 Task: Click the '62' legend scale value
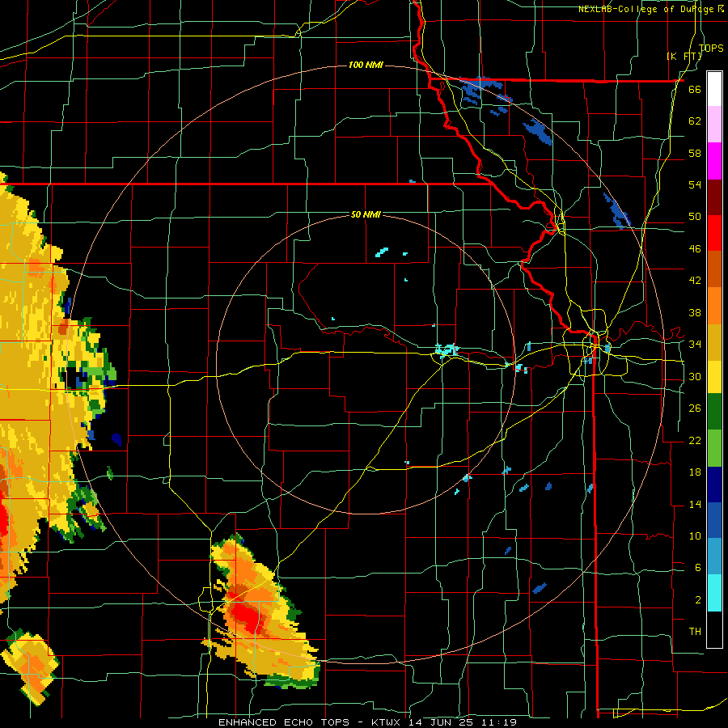point(695,121)
